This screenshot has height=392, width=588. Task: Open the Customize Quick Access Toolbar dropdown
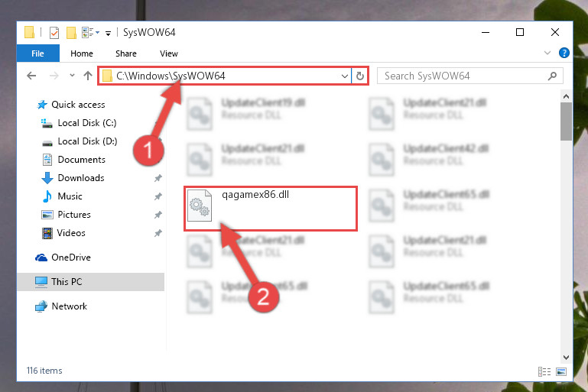coord(108,34)
